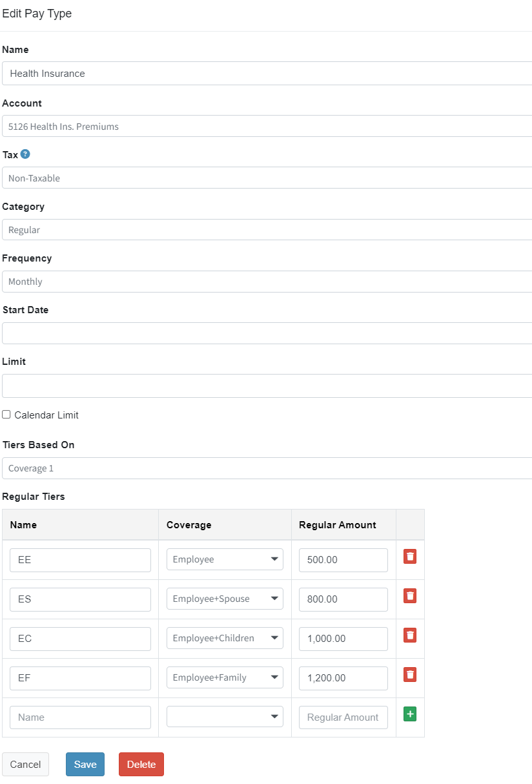
Task: Open the Employee+Children coverage dropdown
Action: coord(225,638)
